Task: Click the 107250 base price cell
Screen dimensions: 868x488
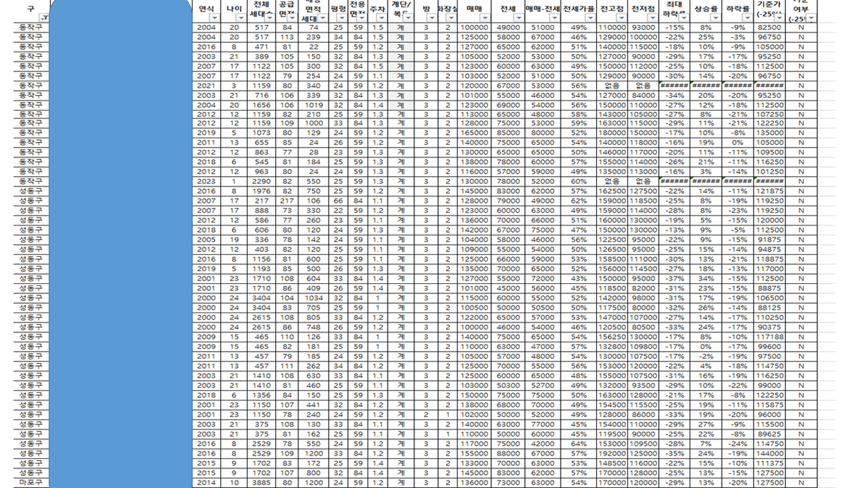Action: pyautogui.click(x=768, y=114)
